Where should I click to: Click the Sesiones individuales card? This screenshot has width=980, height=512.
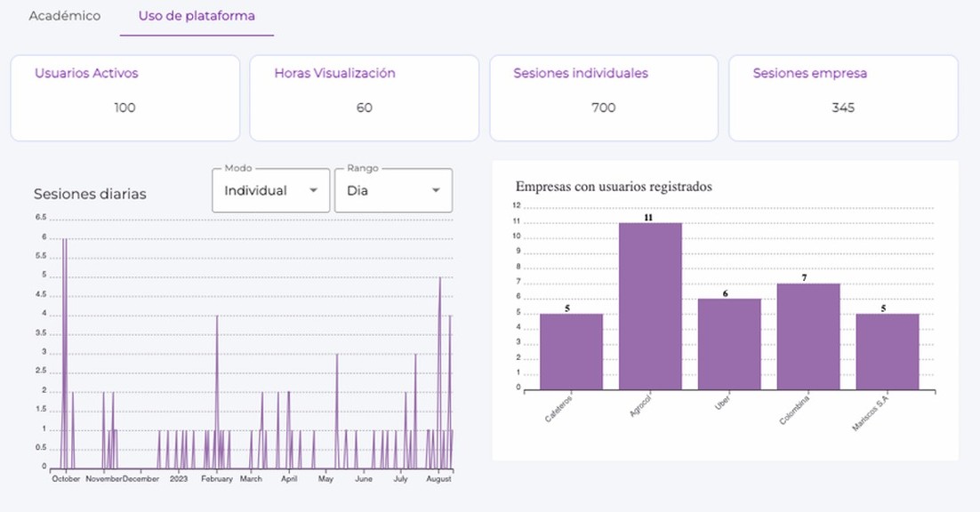point(604,98)
